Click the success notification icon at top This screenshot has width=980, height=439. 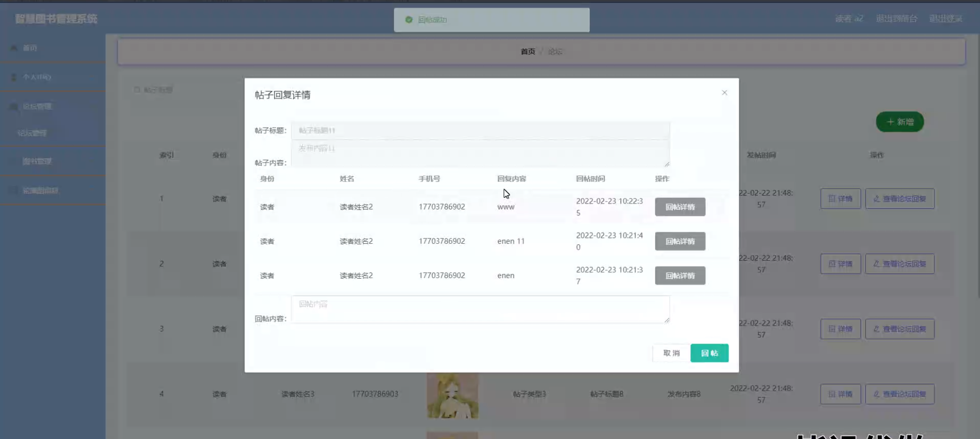[x=409, y=20]
